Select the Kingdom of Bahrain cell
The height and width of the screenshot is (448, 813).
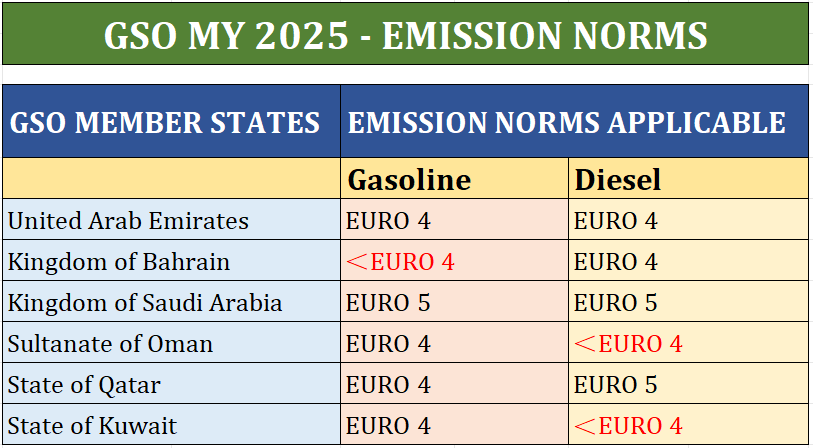click(x=172, y=260)
